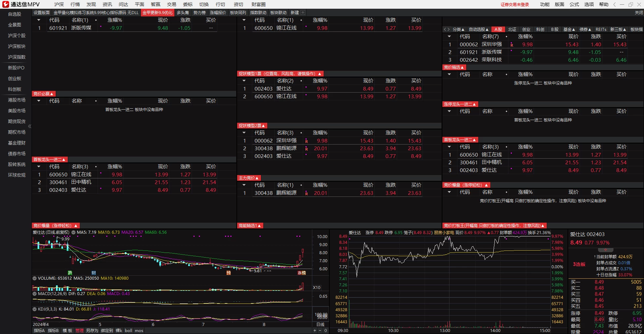Click the 预 marker on the K-line chart
Screen dimensions: 644x334
[229, 273]
